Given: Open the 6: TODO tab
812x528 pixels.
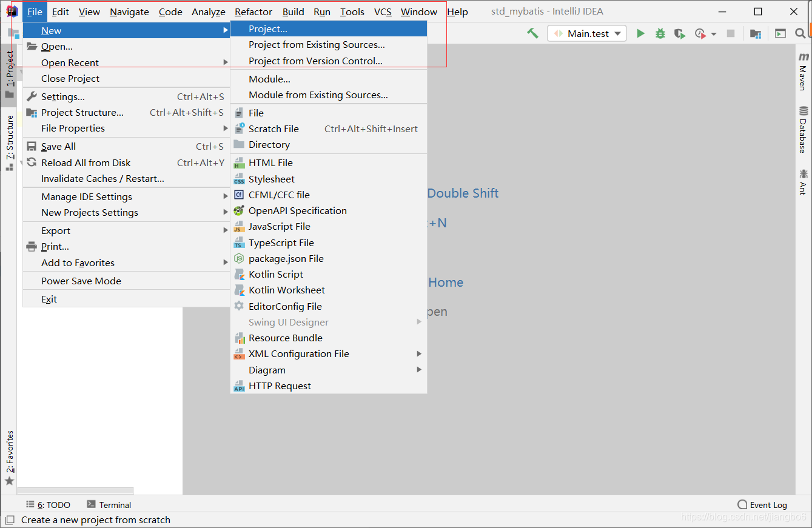Looking at the screenshot, I should [48, 505].
